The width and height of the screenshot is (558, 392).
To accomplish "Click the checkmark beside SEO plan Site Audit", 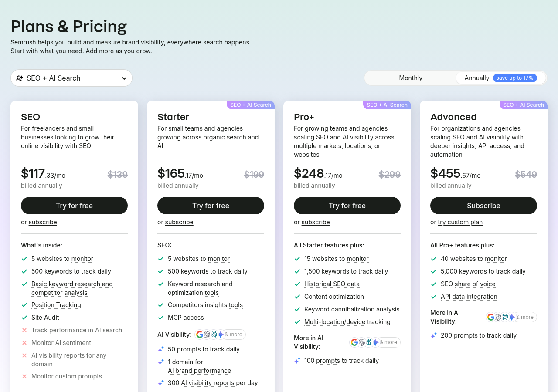I will 24,318.
